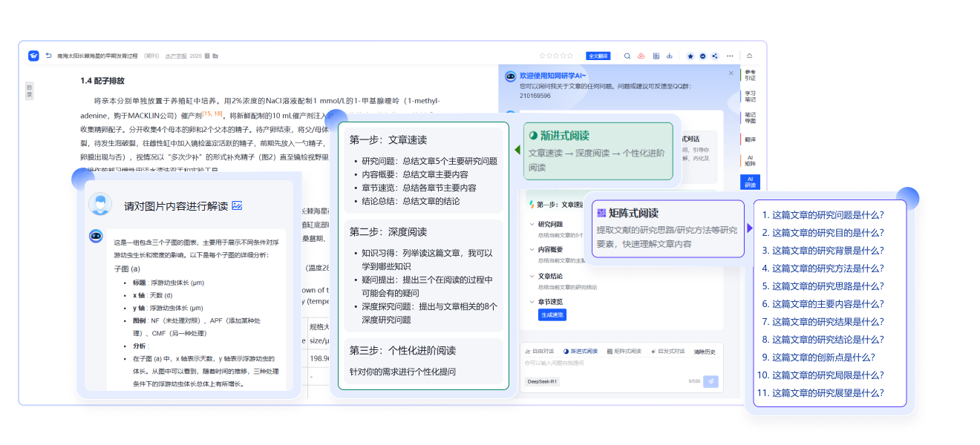Collapse the 研究问题 section chevron
The width and height of the screenshot is (980, 445).
532,224
